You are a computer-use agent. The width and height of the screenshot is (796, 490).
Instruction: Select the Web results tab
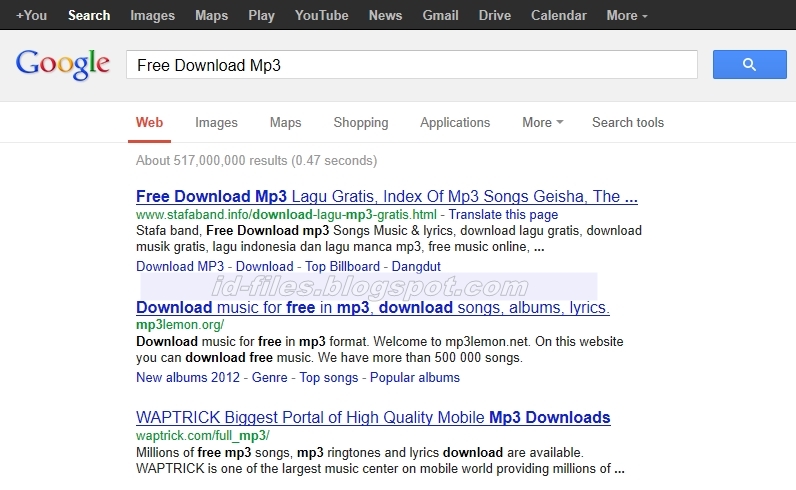149,122
